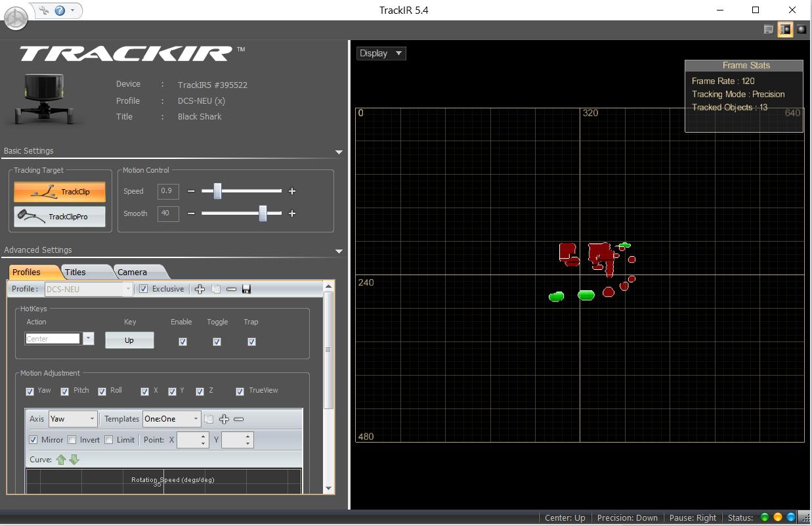Open the Axis dropdown showing Yaw
Viewport: 812px width, 526px height.
pyautogui.click(x=73, y=418)
